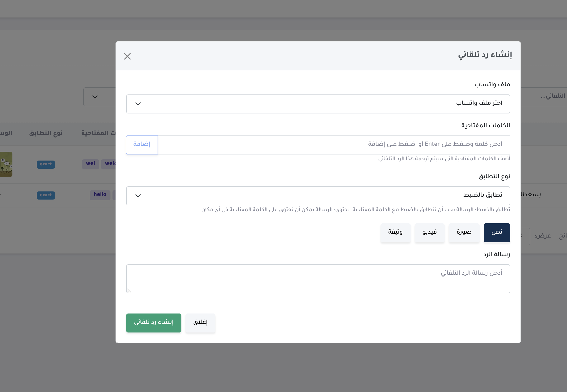Close the auto-reply creation dialog
Viewport: 567px width, 392px height.
[127, 56]
